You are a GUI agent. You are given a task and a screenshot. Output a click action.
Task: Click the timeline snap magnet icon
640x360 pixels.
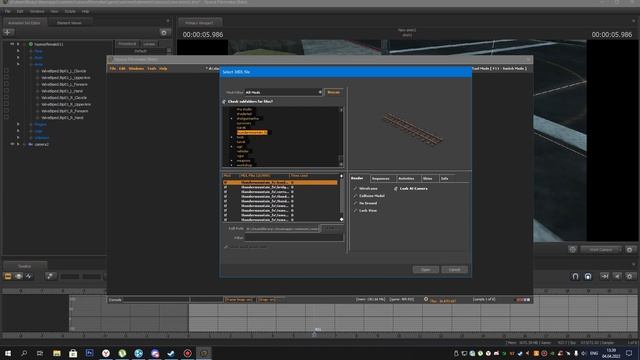tap(575, 276)
